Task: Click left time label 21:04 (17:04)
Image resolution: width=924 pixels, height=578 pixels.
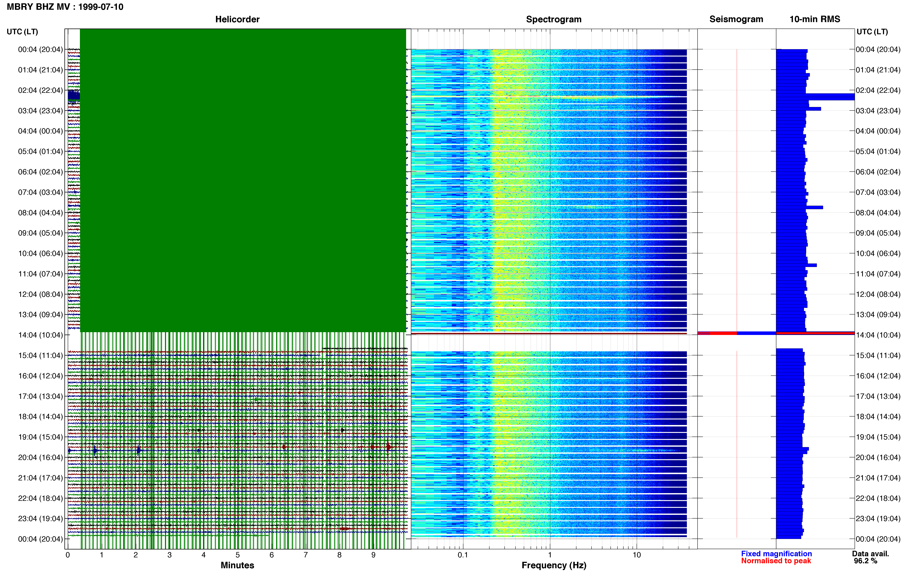Action: tap(41, 477)
